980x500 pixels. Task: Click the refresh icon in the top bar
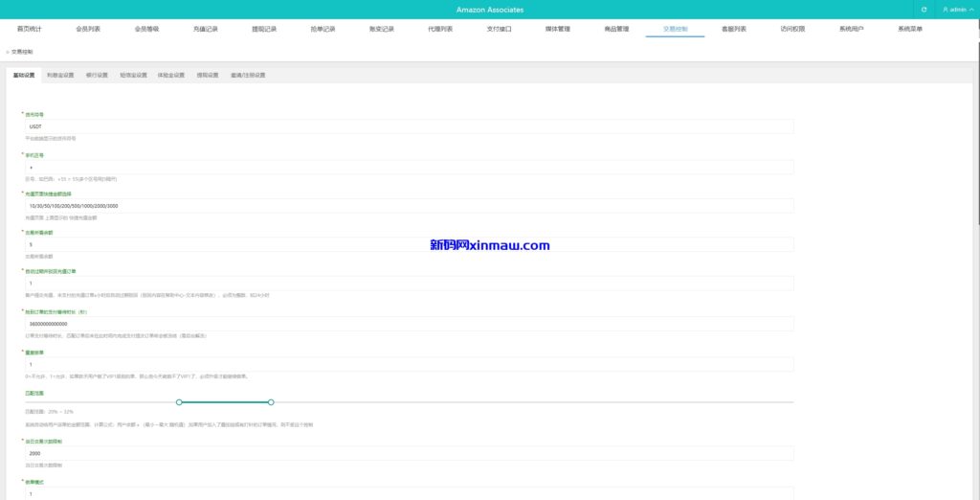tap(924, 10)
